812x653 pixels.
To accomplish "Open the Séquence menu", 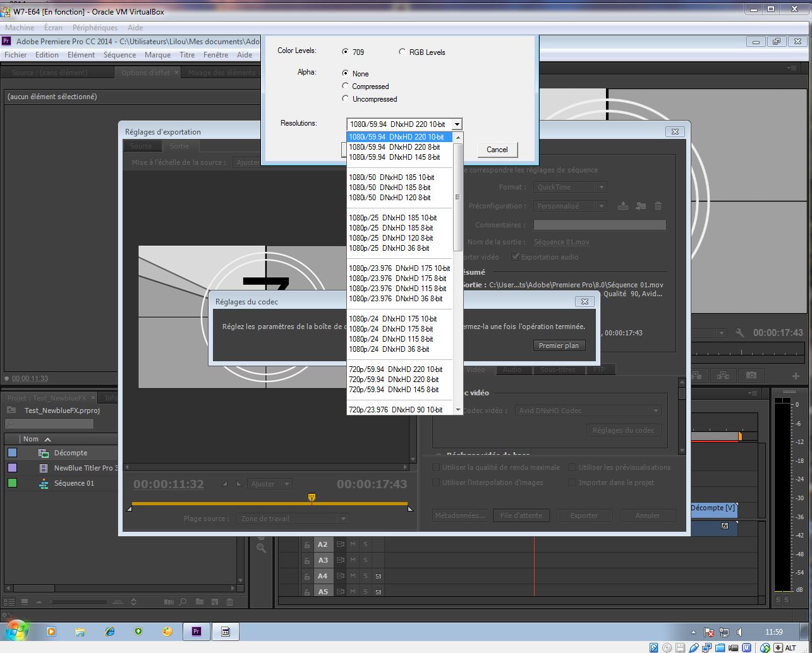I will click(x=119, y=55).
